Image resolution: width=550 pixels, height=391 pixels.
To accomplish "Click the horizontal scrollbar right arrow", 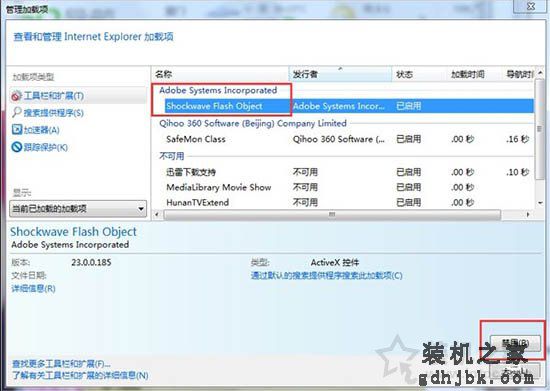I will tap(528, 214).
